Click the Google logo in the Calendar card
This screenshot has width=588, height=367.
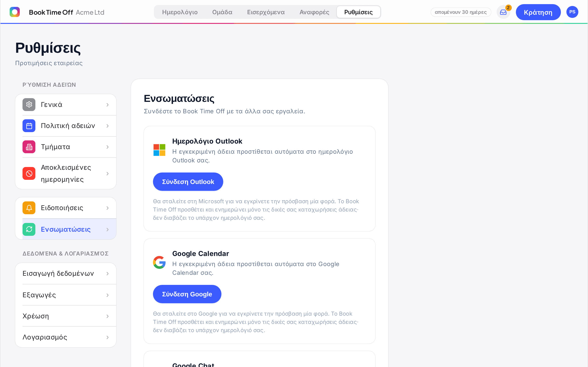point(159,262)
